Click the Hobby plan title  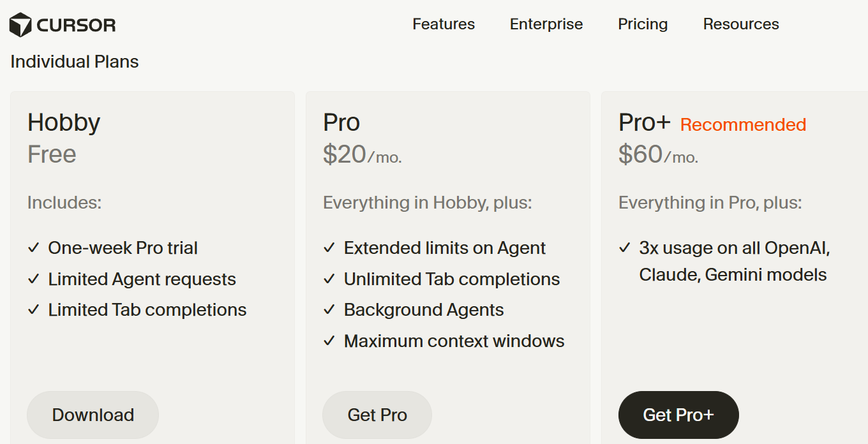(64, 122)
